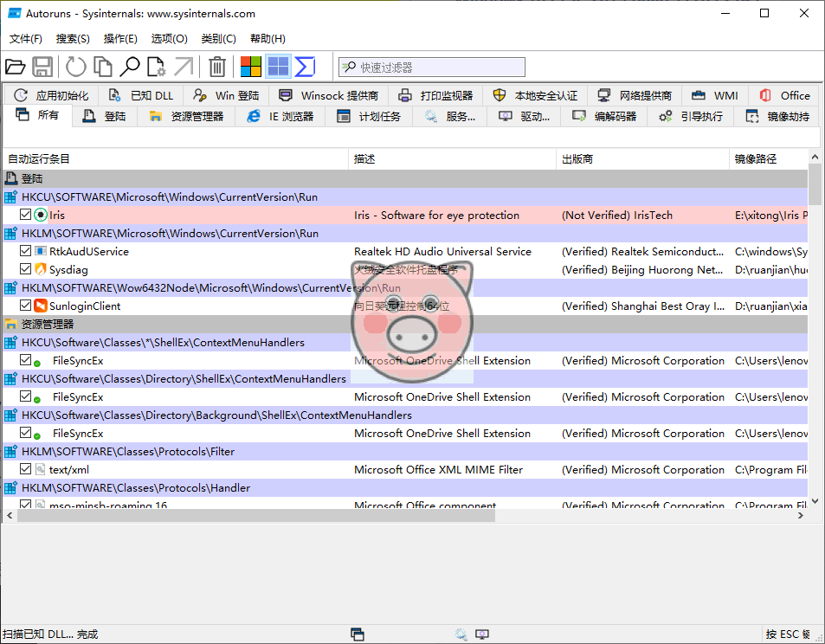Refresh the autoruns scan
The image size is (825, 644).
pyautogui.click(x=75, y=67)
